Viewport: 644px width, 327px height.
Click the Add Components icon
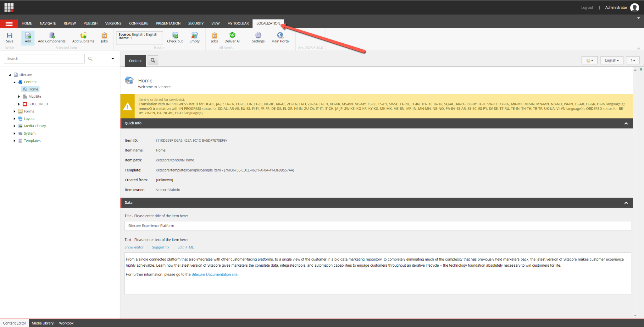tap(52, 35)
